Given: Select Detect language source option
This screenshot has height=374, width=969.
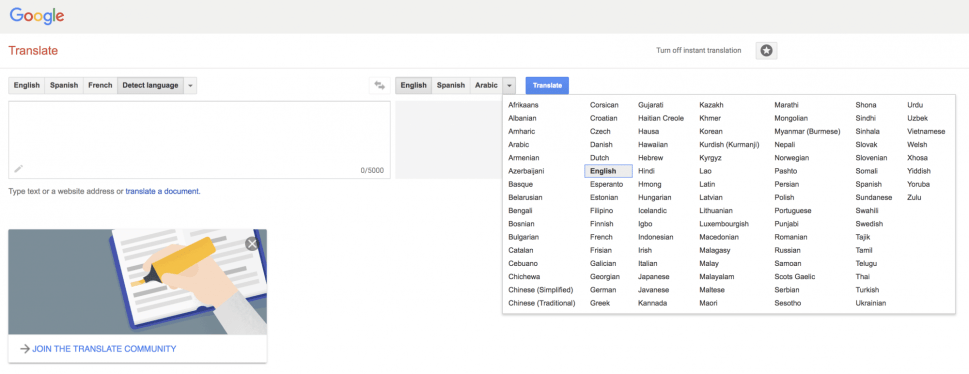Looking at the screenshot, I should click(150, 85).
